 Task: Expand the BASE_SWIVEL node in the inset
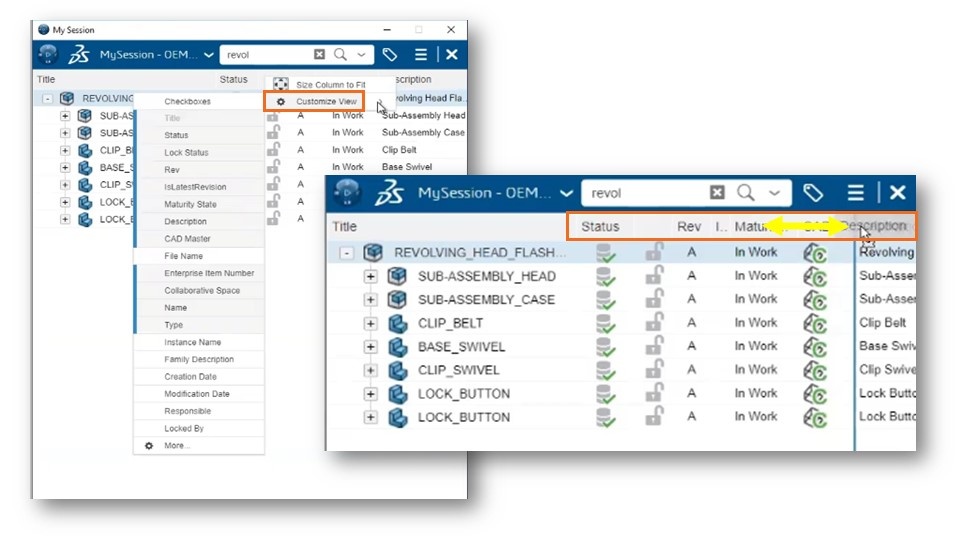click(370, 347)
